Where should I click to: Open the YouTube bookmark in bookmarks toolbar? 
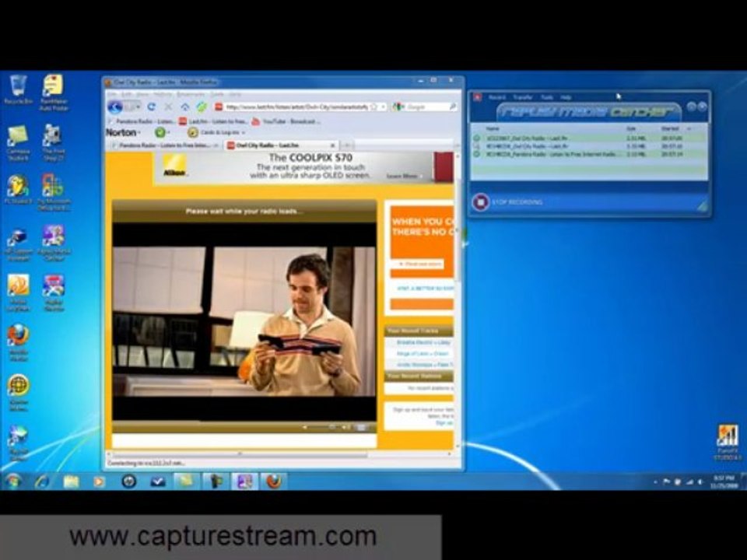tap(285, 121)
